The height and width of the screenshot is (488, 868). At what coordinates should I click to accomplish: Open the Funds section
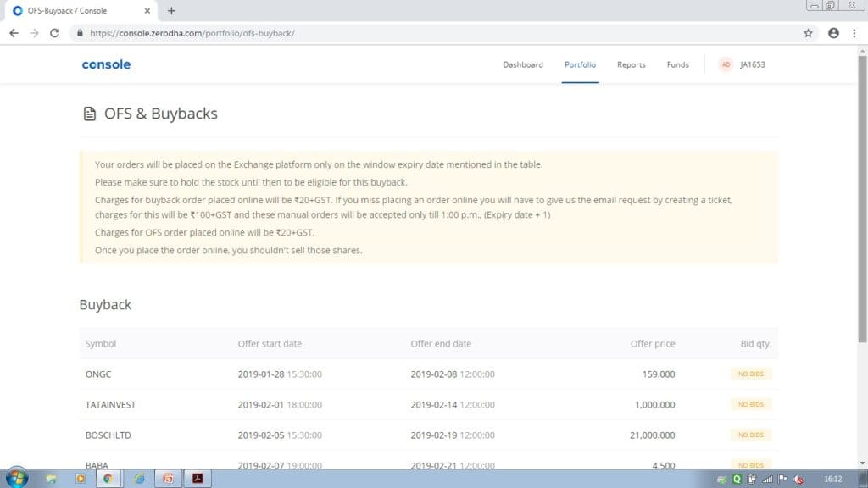coord(677,64)
